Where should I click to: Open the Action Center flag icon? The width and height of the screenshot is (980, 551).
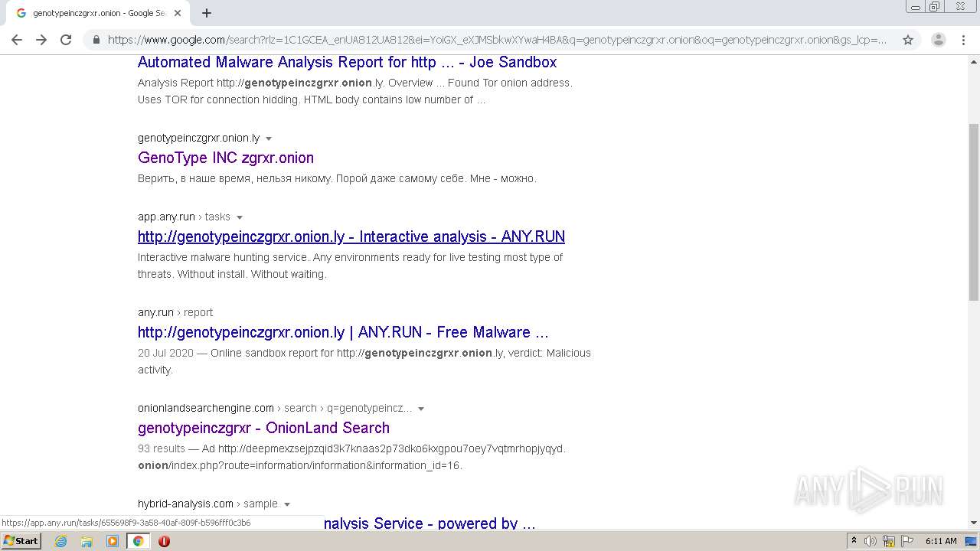[x=906, y=541]
